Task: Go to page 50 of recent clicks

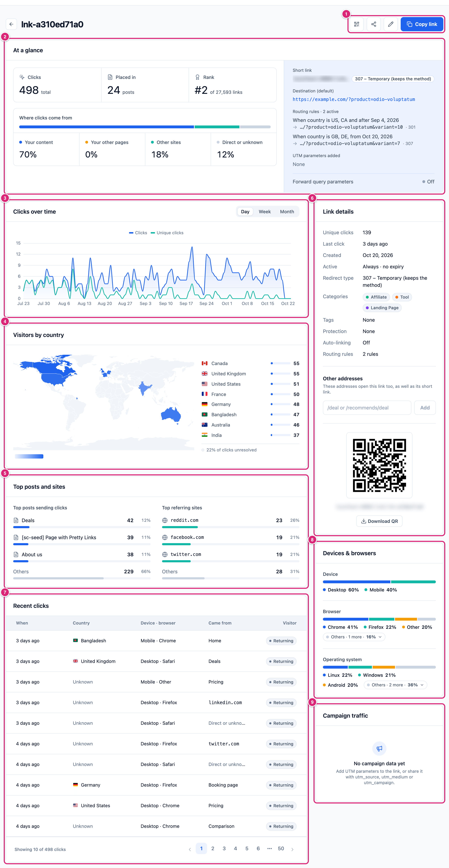Action: pos(281,849)
